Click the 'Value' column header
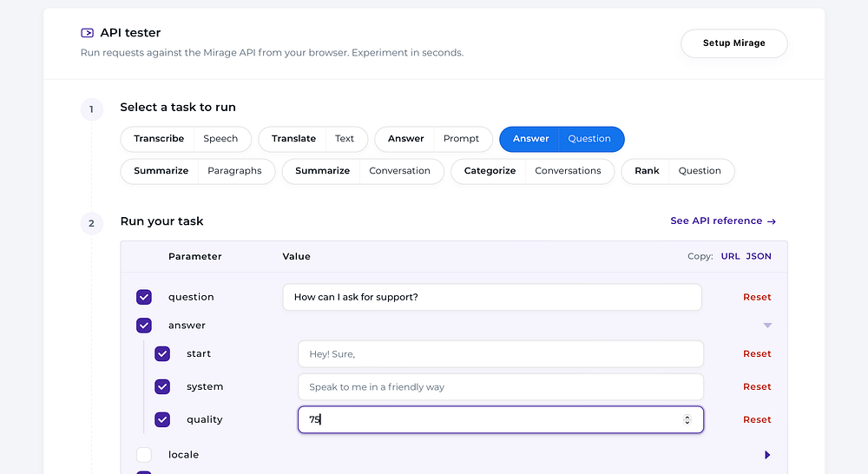 click(x=296, y=256)
